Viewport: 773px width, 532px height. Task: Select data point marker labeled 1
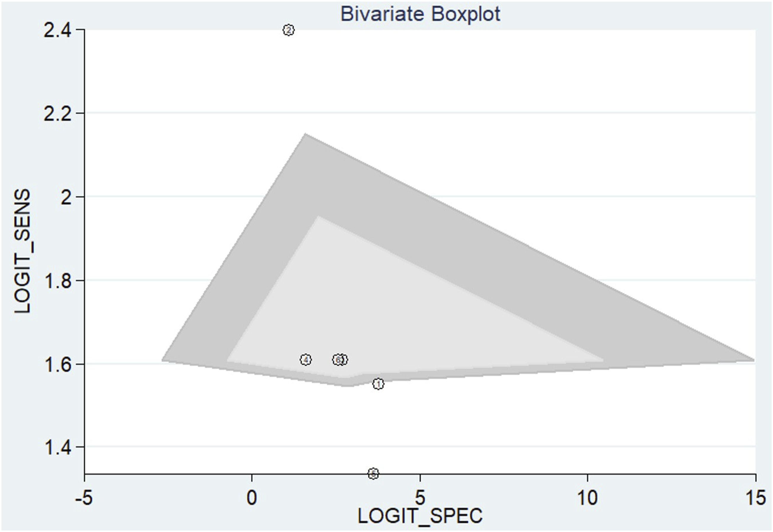coord(378,384)
